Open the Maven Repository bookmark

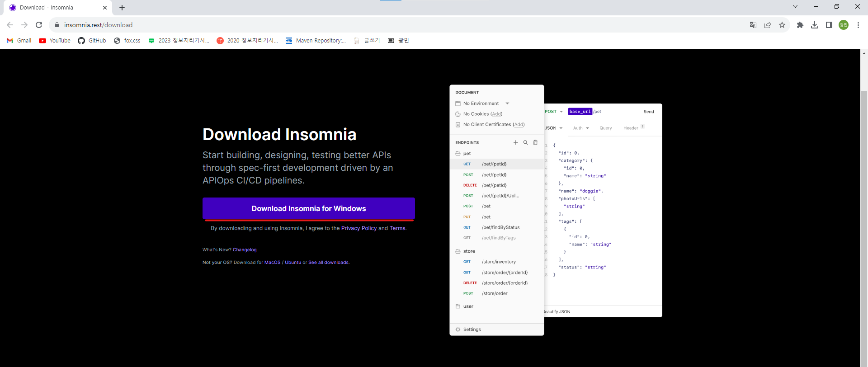pyautogui.click(x=316, y=41)
